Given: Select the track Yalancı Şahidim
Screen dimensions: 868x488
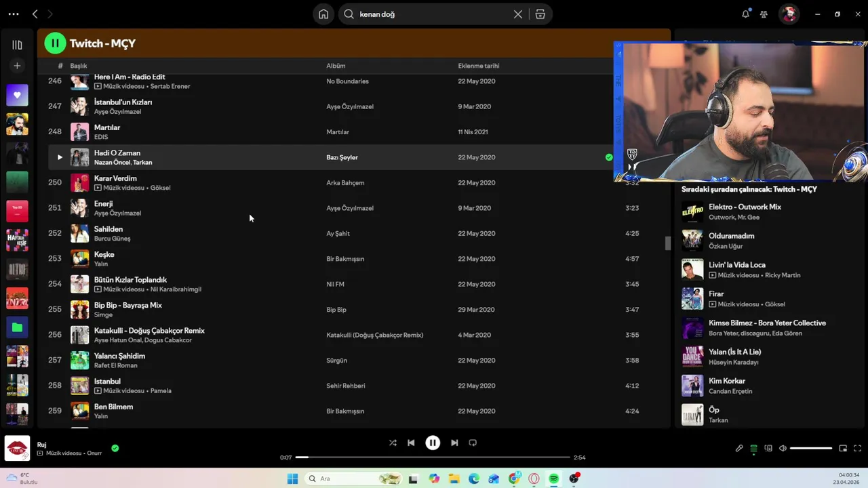Looking at the screenshot, I should (119, 356).
